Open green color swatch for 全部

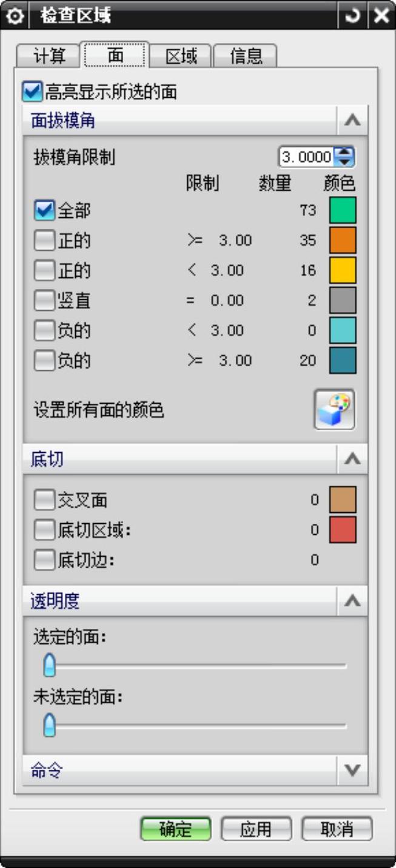tap(343, 210)
